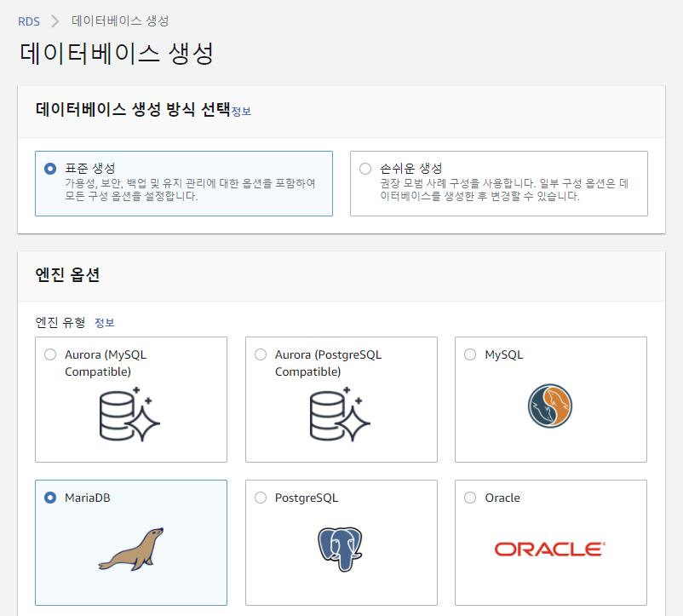Click the 손쉬운 생성 option description text
This screenshot has height=616, width=683.
coord(504,189)
